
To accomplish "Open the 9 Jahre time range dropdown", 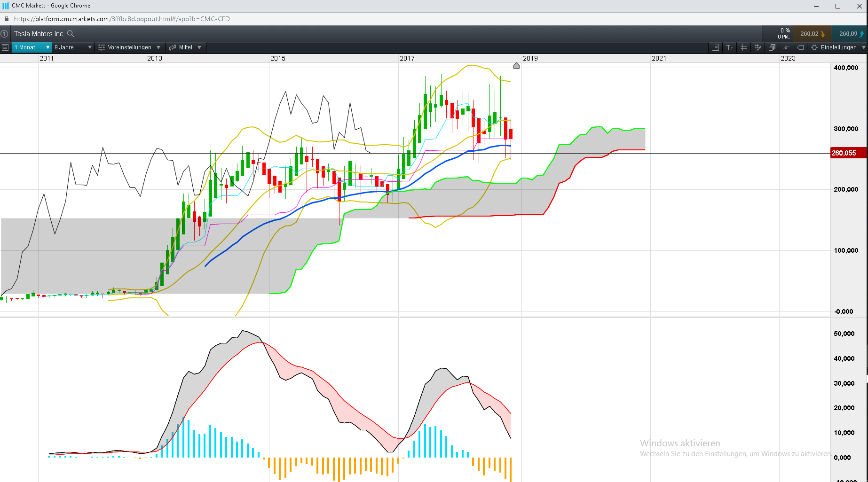I will coord(73,47).
